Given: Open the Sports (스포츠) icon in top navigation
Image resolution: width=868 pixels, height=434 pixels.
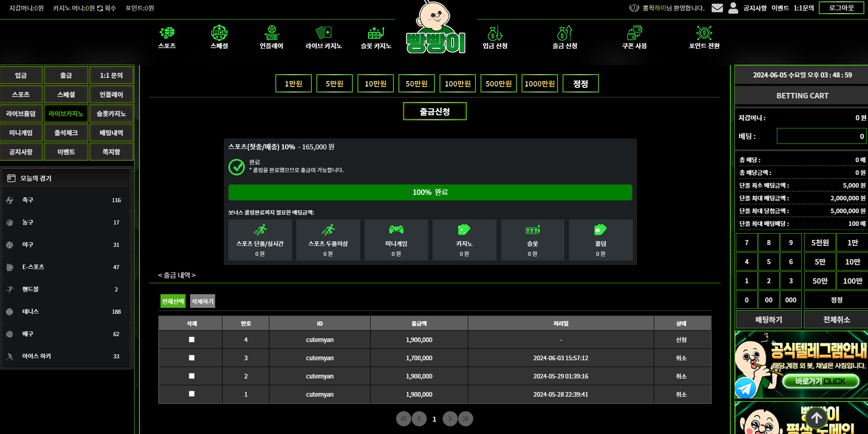Looking at the screenshot, I should [167, 33].
